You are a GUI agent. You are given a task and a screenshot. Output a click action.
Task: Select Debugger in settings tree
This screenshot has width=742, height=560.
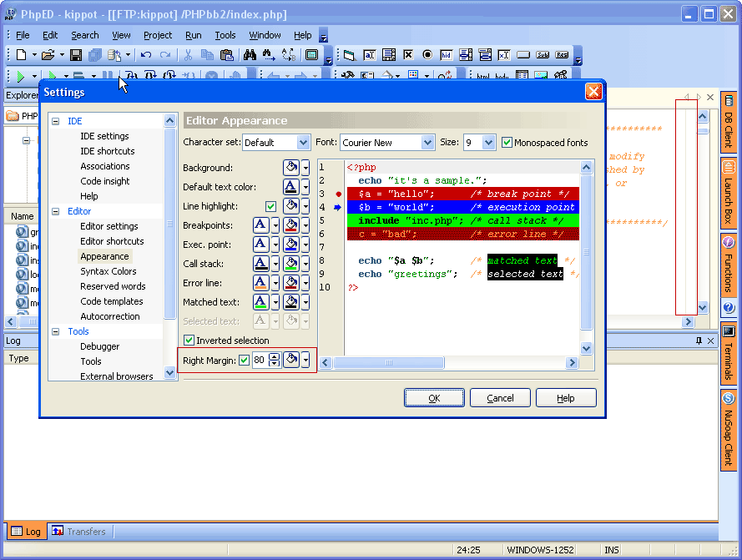[100, 346]
